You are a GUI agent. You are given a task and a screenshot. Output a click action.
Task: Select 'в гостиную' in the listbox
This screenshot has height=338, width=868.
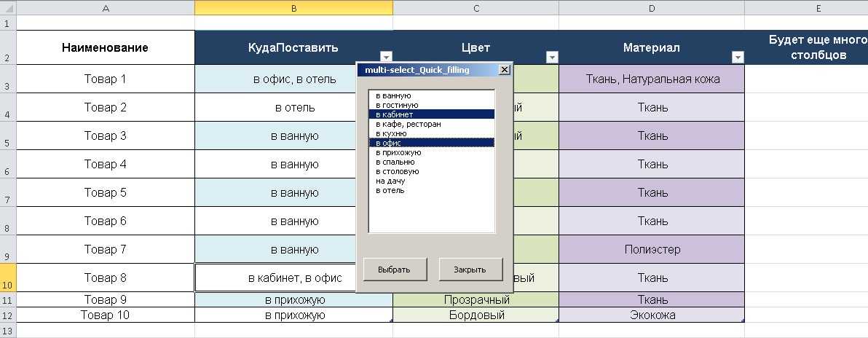(x=431, y=105)
